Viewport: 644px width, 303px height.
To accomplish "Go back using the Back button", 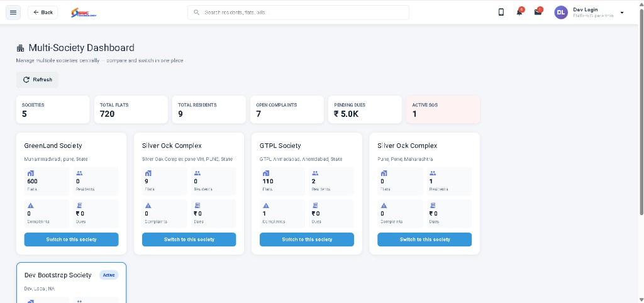I will (43, 13).
